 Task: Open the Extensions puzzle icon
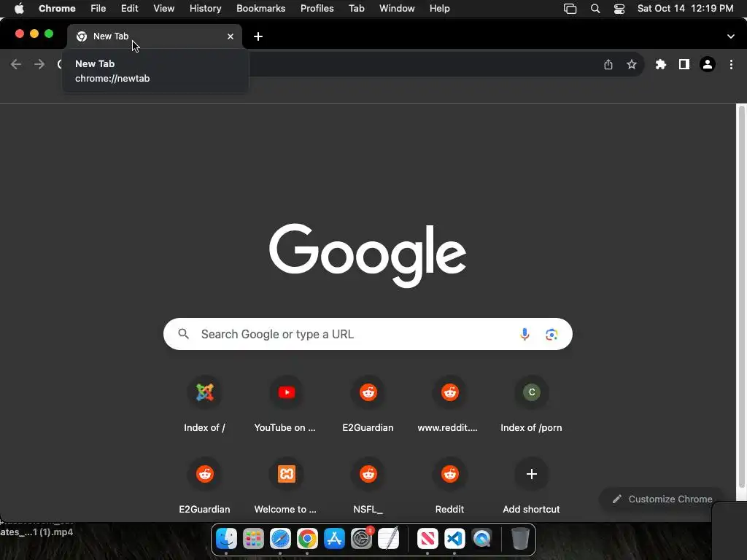tap(660, 64)
